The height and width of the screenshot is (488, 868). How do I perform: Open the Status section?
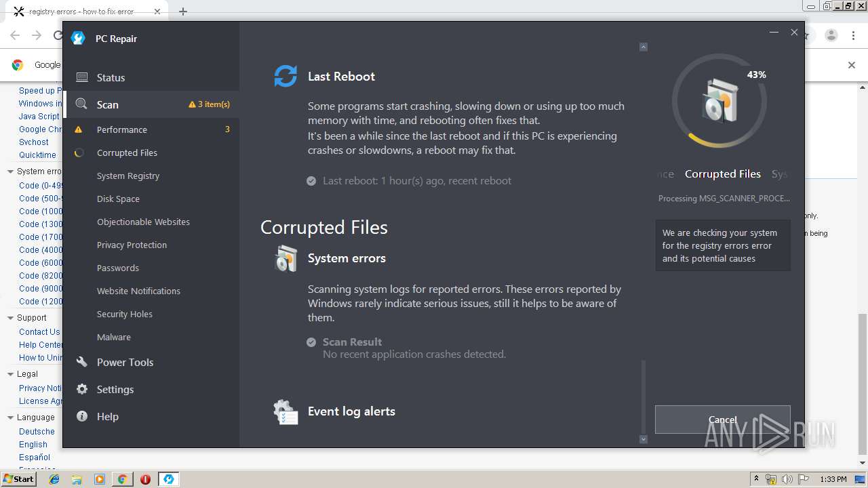tap(151, 77)
